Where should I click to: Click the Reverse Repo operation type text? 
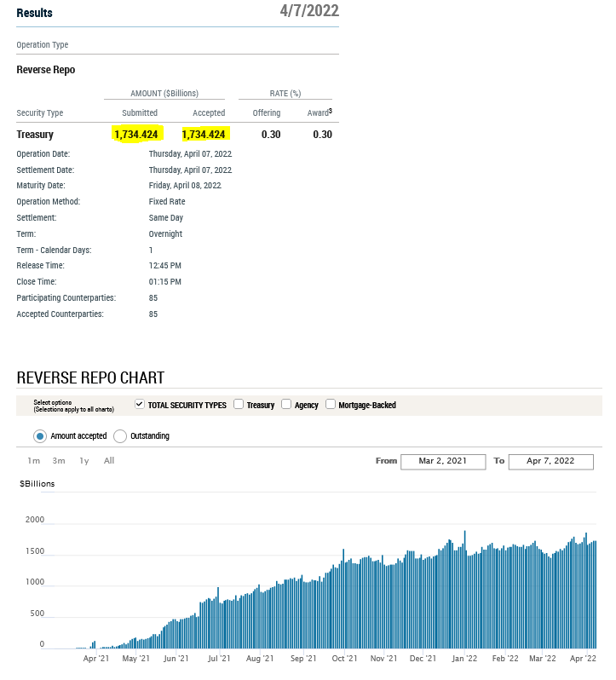click(x=46, y=70)
